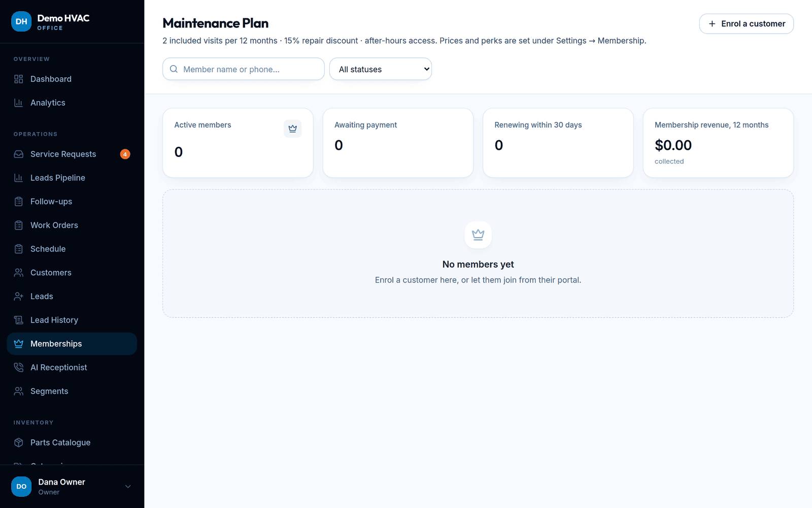Open the All statuses dropdown
Viewport: 812px width, 508px height.
[381, 69]
